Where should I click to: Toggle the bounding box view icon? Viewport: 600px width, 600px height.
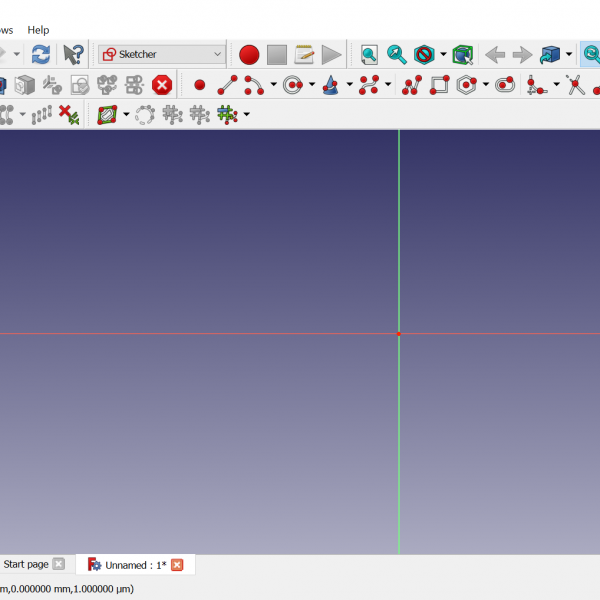462,54
